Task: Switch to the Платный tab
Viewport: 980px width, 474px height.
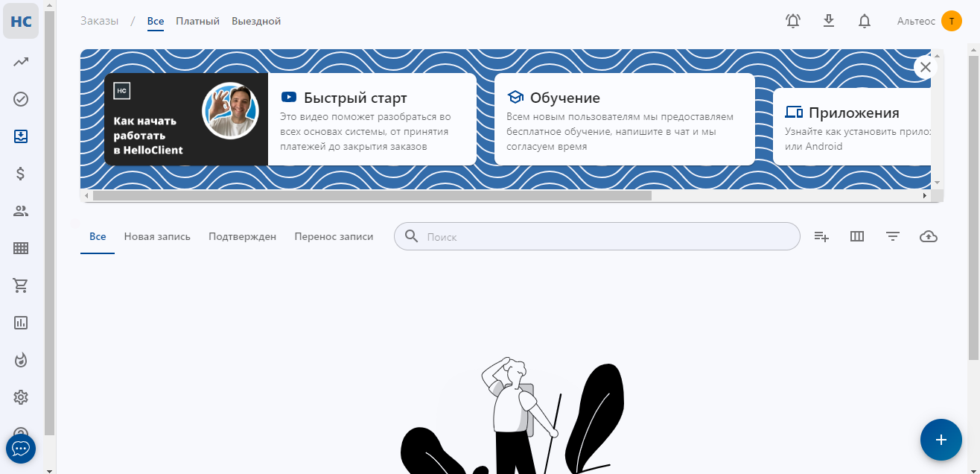Action: point(197,21)
